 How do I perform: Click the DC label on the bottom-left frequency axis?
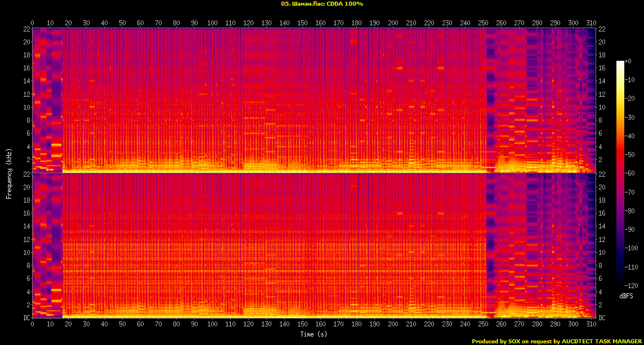pyautogui.click(x=26, y=318)
